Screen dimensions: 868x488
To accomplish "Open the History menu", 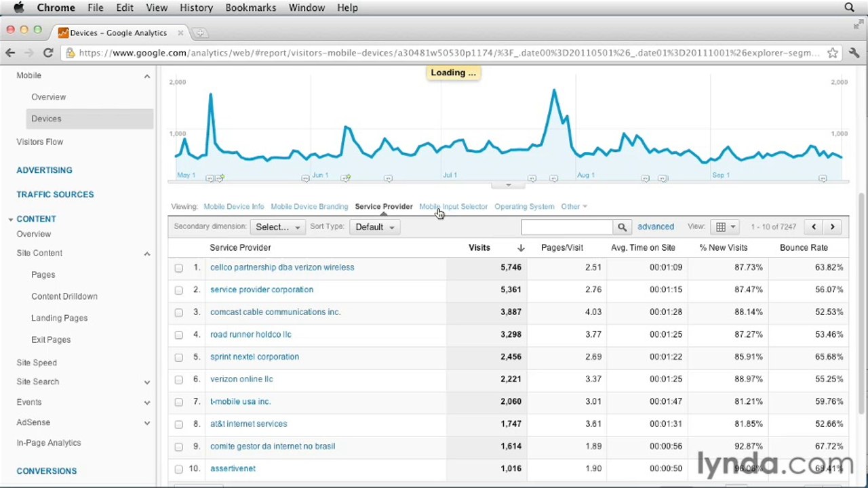I will [196, 7].
